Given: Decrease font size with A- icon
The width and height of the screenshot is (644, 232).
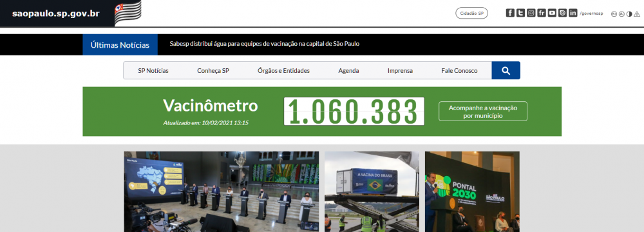Looking at the screenshot, I should click(622, 14).
